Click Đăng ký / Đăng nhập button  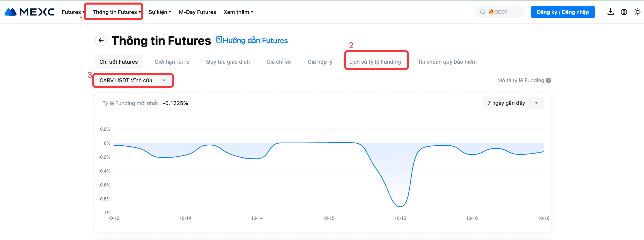point(563,12)
